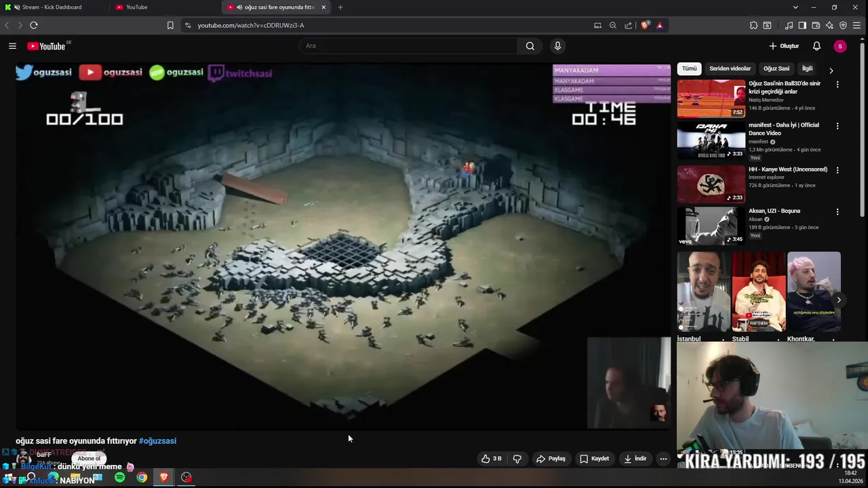
Task: Open the browser extensions puzzle icon
Action: pyautogui.click(x=753, y=25)
